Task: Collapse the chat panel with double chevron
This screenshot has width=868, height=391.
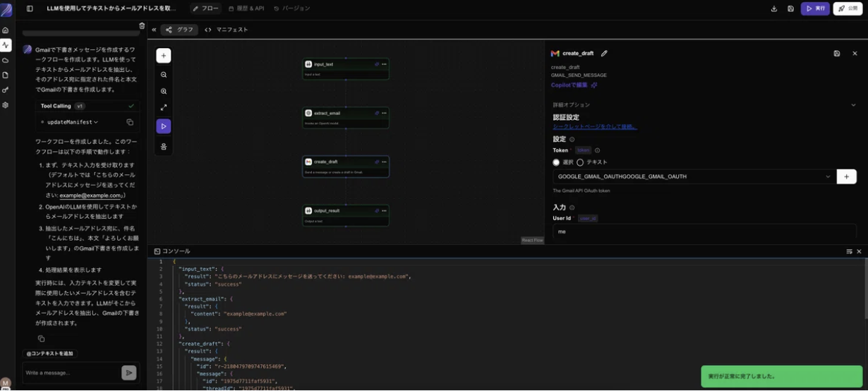Action: pyautogui.click(x=154, y=30)
